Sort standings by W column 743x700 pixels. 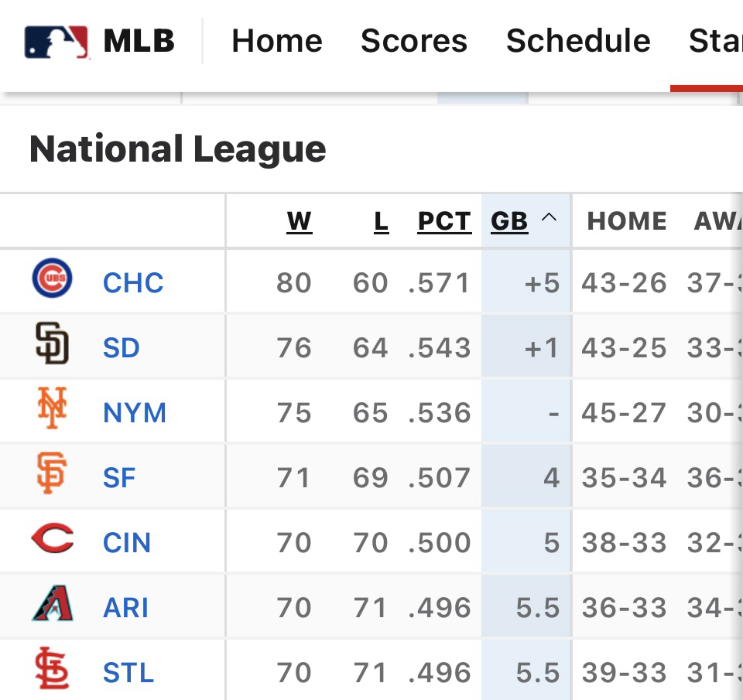pos(299,222)
